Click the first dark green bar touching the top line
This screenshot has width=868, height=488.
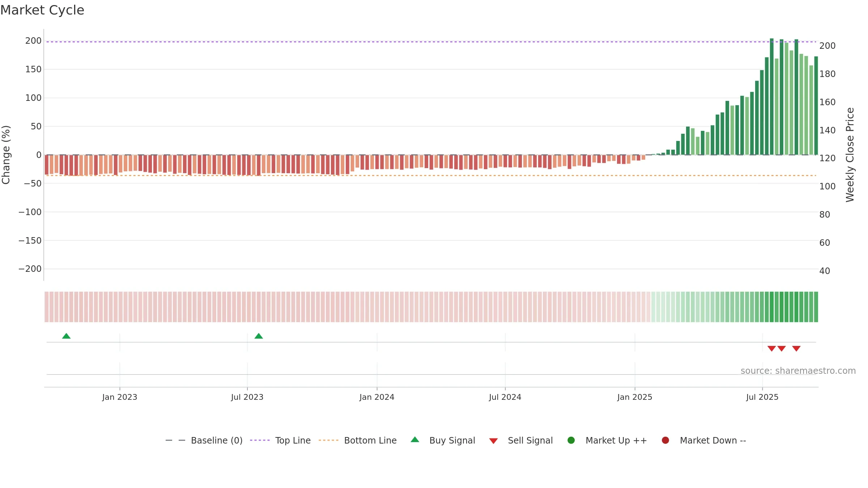click(x=771, y=97)
